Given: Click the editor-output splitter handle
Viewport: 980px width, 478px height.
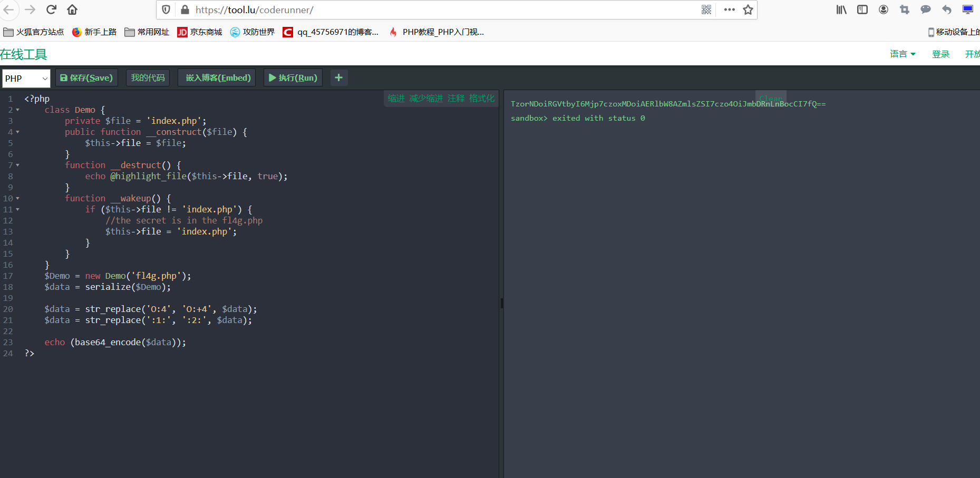Looking at the screenshot, I should [501, 303].
